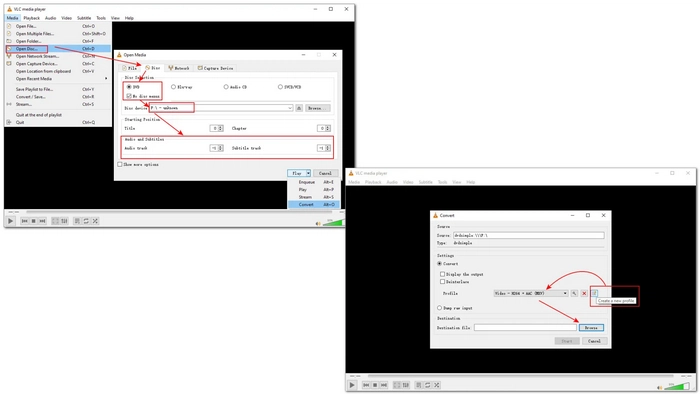Open the Playback menu
Image resolution: width=700 pixels, height=394 pixels.
pos(32,18)
